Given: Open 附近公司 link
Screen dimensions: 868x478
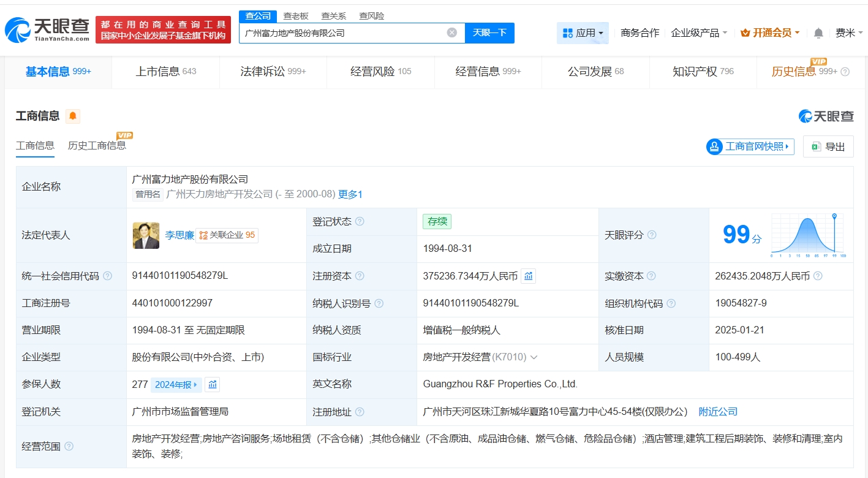Looking at the screenshot, I should click(x=718, y=412).
